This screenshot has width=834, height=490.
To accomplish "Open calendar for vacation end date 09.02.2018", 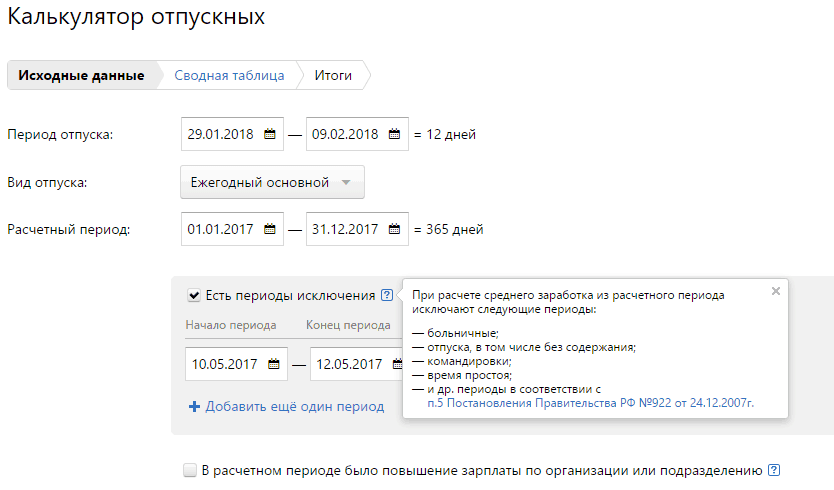I will click(393, 134).
